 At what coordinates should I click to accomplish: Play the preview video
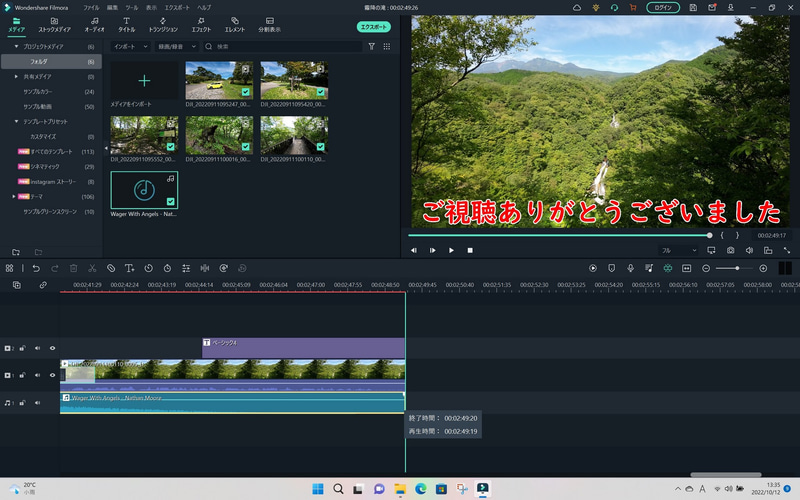pos(451,251)
